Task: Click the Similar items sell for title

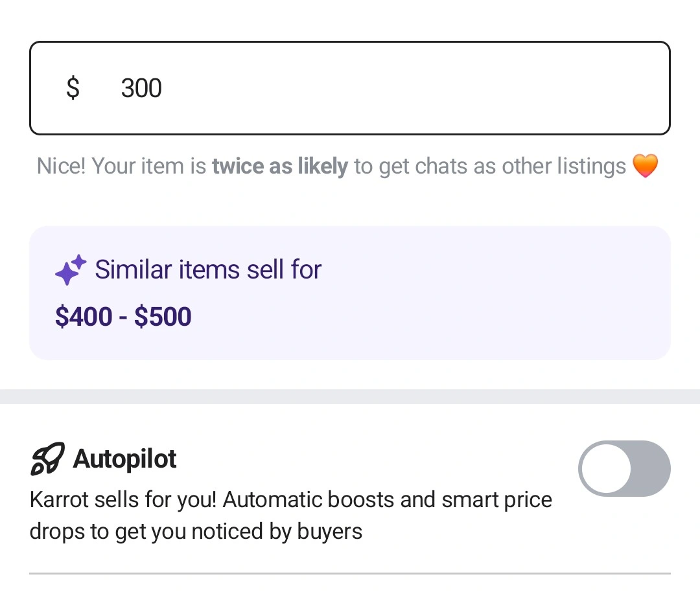Action: [x=208, y=269]
